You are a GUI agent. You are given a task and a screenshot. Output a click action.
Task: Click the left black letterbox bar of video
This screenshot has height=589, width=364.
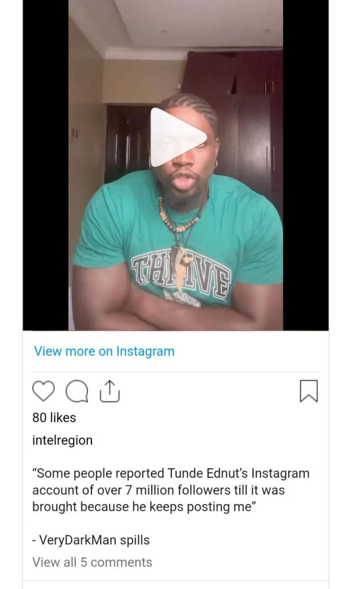coord(46,165)
